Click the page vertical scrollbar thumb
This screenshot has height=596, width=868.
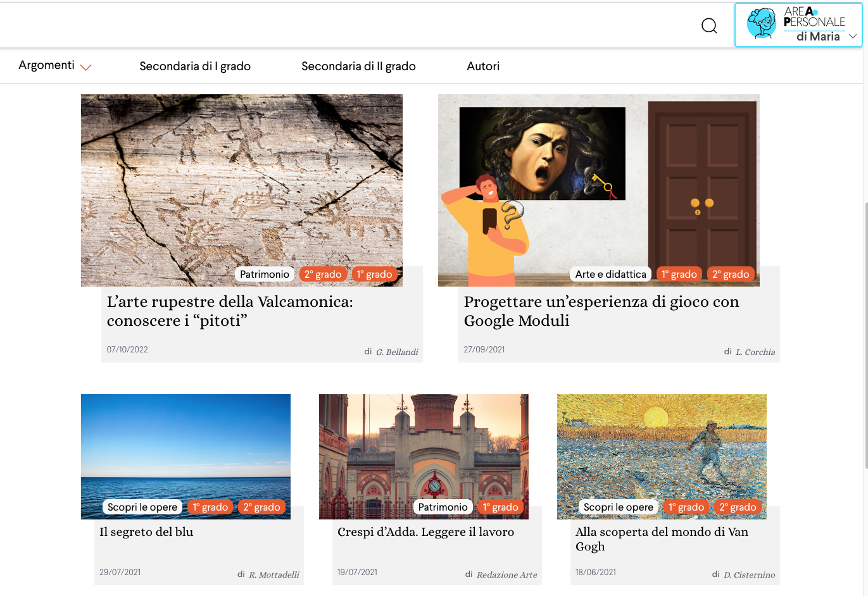click(865, 335)
